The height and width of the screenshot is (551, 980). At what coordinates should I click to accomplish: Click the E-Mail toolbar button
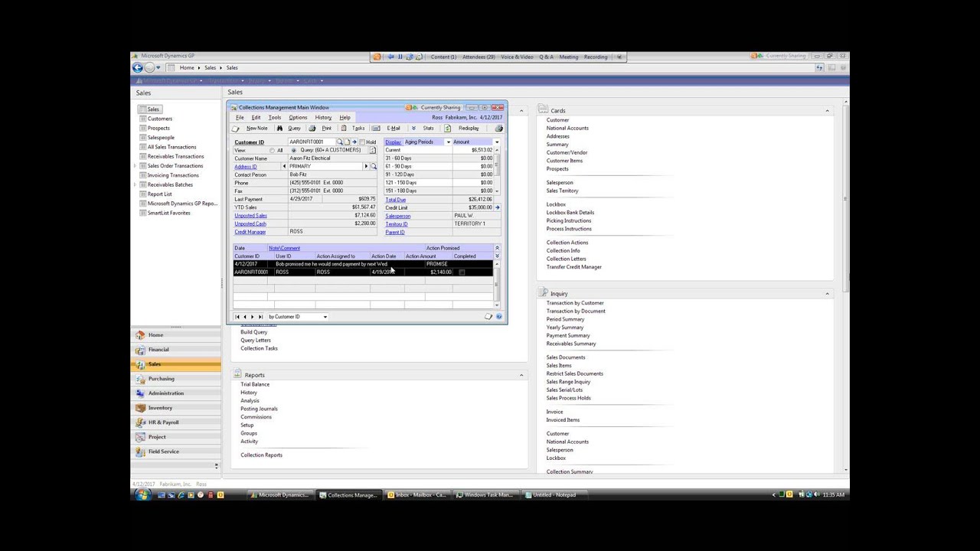coord(387,129)
